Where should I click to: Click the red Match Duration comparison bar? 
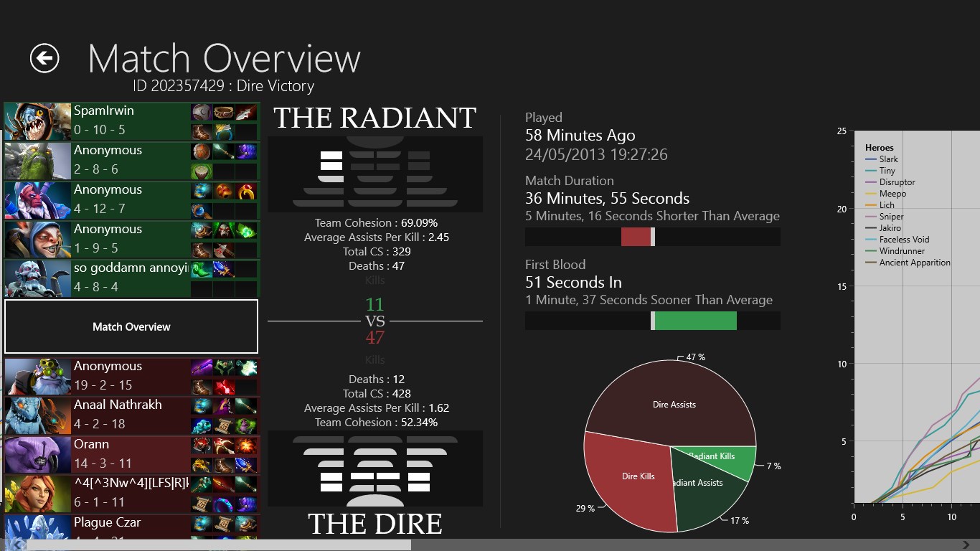pos(636,237)
